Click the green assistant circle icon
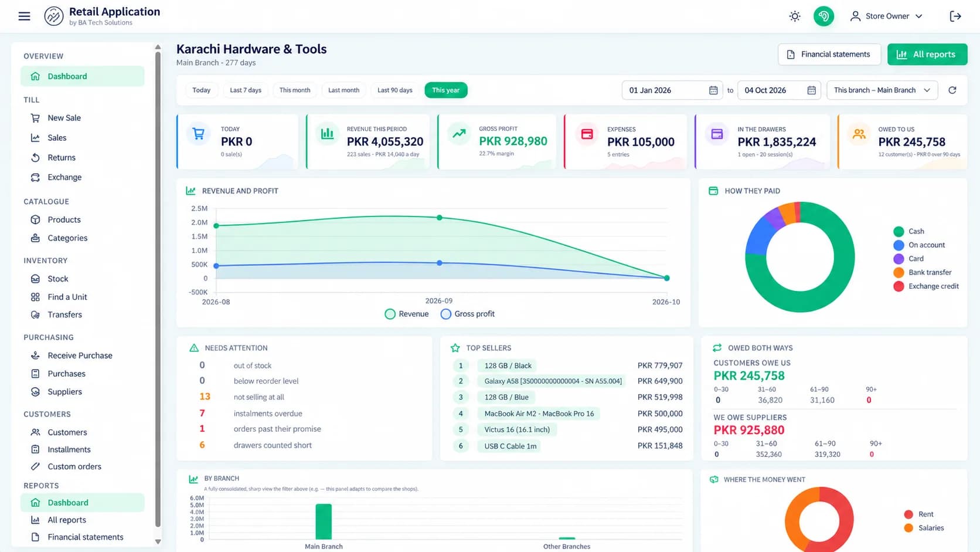Screen dimensions: 980x552 tap(824, 16)
